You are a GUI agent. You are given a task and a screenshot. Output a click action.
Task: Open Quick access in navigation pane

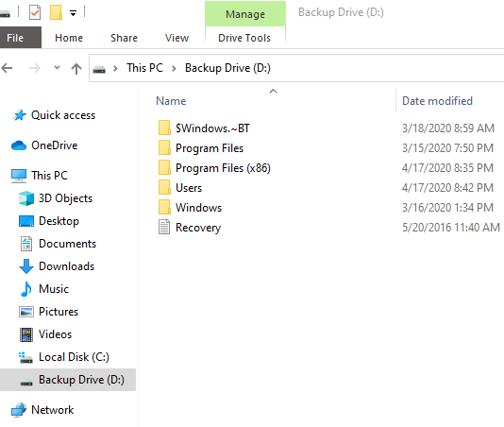pos(63,115)
